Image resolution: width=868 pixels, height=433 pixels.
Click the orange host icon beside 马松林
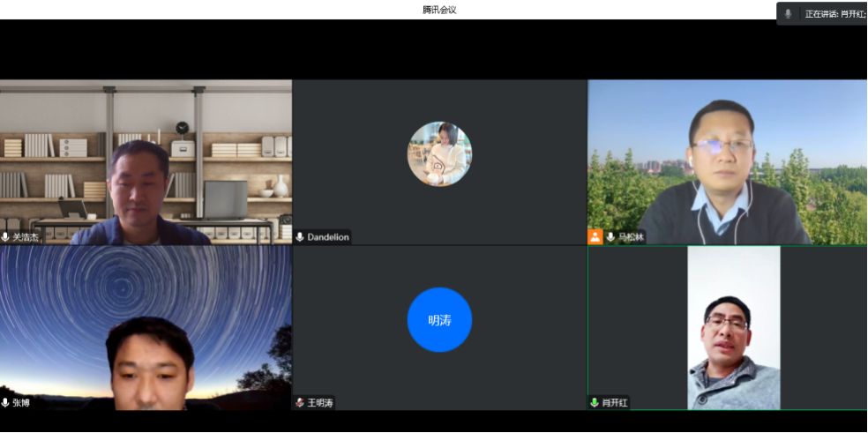coord(595,237)
